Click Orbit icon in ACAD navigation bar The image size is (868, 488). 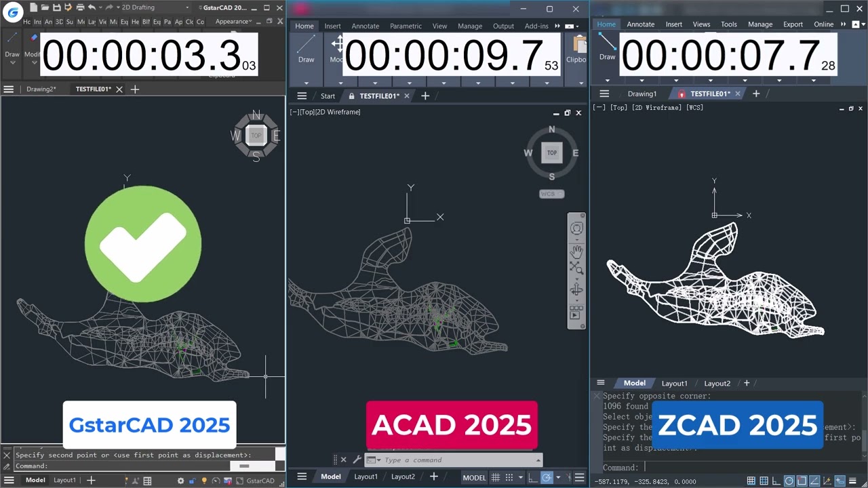576,290
